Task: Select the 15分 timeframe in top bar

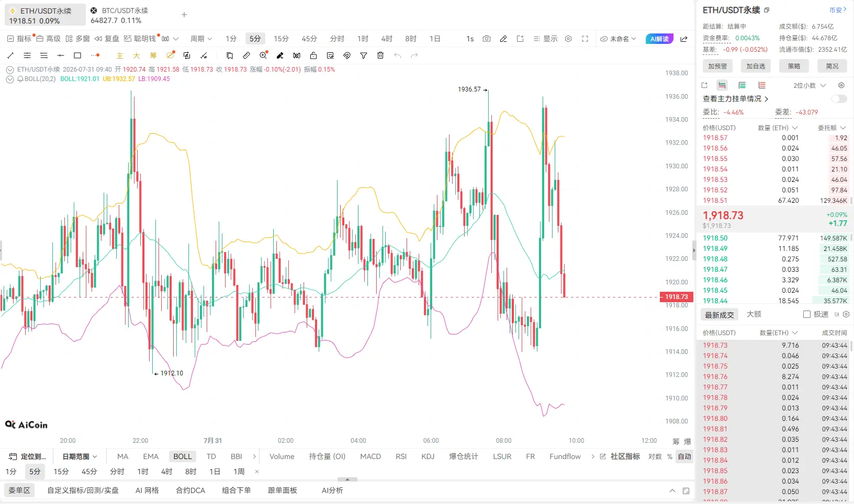Action: coord(281,39)
